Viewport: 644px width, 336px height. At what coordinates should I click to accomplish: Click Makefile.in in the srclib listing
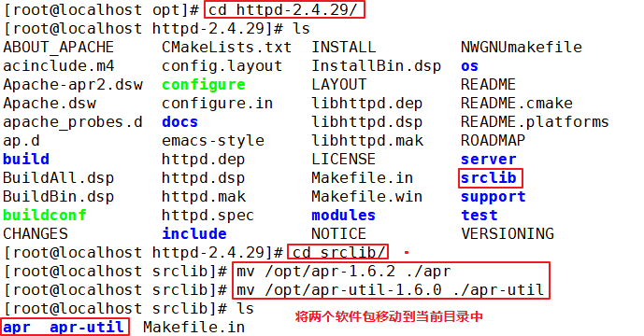click(x=193, y=328)
